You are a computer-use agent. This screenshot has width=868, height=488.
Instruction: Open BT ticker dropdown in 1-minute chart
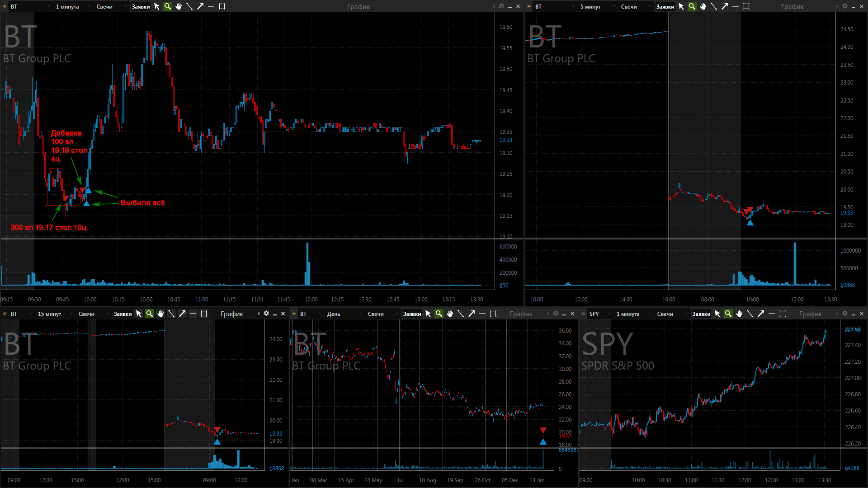[x=29, y=6]
